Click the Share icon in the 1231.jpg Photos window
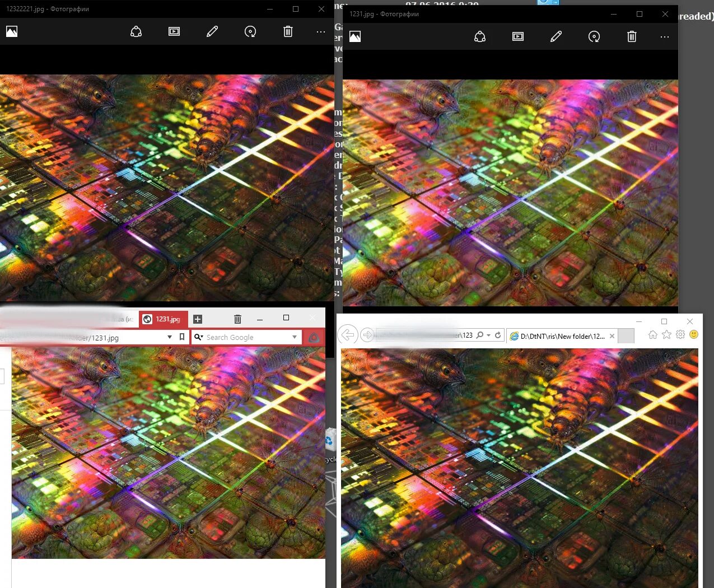This screenshot has height=588, width=714. pyautogui.click(x=480, y=36)
